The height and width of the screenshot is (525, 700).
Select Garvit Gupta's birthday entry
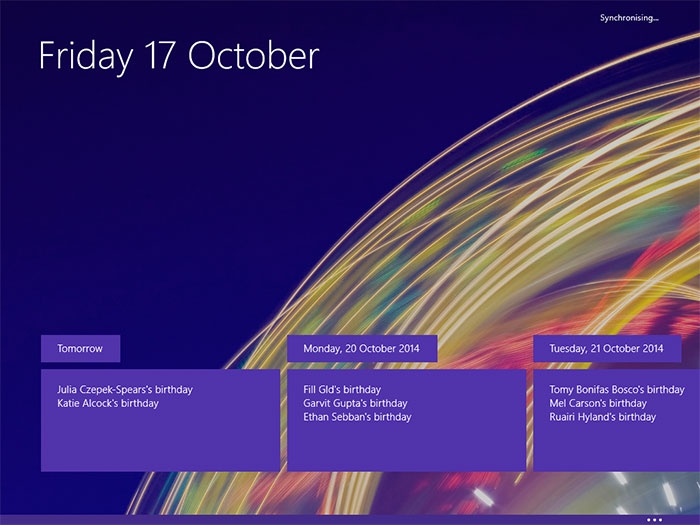pyautogui.click(x=355, y=404)
